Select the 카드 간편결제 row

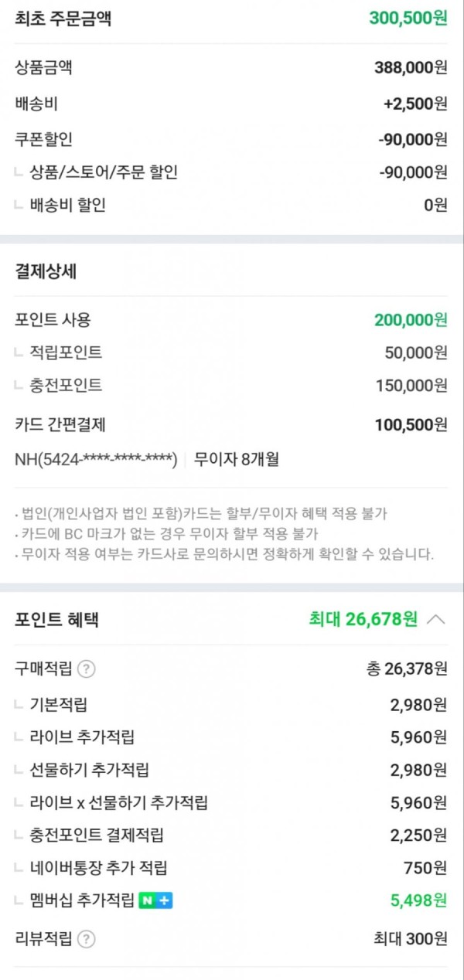pyautogui.click(x=231, y=424)
